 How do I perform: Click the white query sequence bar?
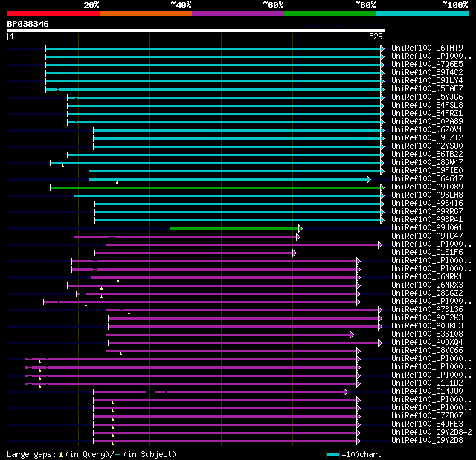pos(196,30)
